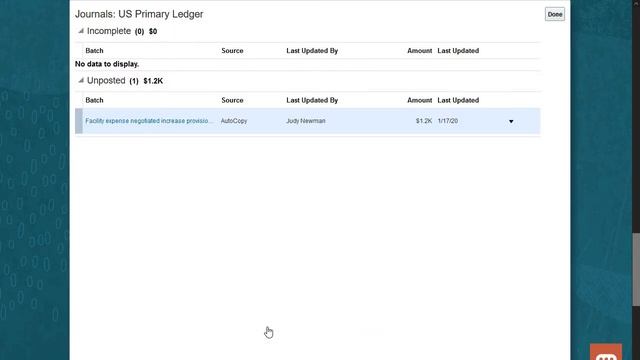The width and height of the screenshot is (640, 360).
Task: Collapse the Unposted section
Action: (x=81, y=80)
